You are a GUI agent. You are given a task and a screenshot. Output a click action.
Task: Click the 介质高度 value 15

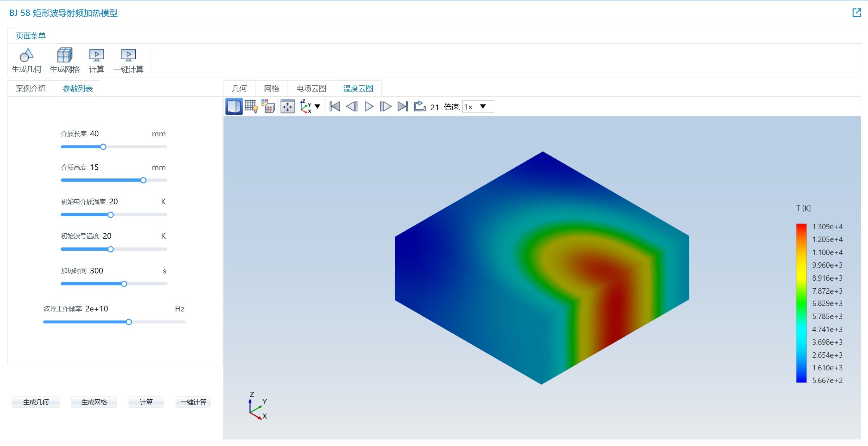click(94, 167)
